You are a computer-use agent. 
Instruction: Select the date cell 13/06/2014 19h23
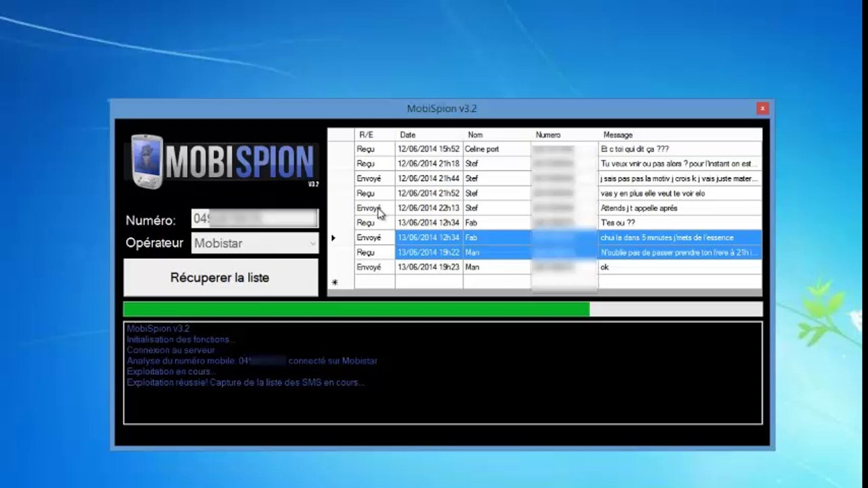click(429, 268)
